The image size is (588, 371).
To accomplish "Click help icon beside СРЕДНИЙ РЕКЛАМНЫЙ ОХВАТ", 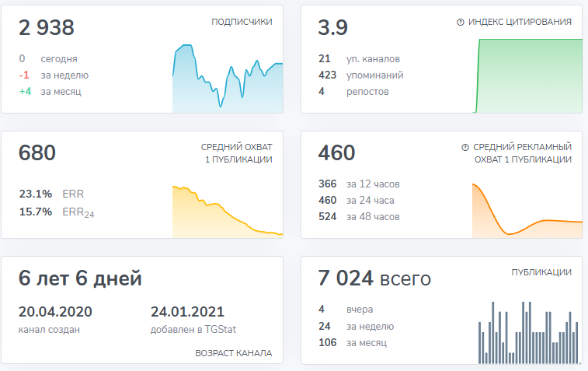I will point(465,147).
